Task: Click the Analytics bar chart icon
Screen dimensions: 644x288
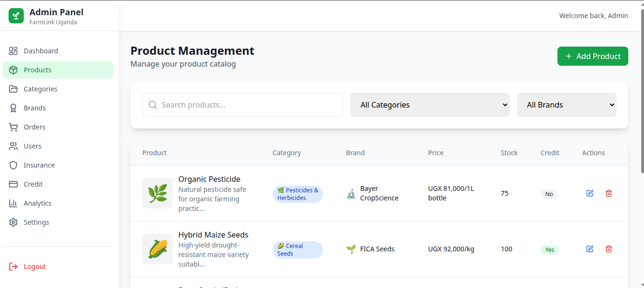Action: (13, 203)
